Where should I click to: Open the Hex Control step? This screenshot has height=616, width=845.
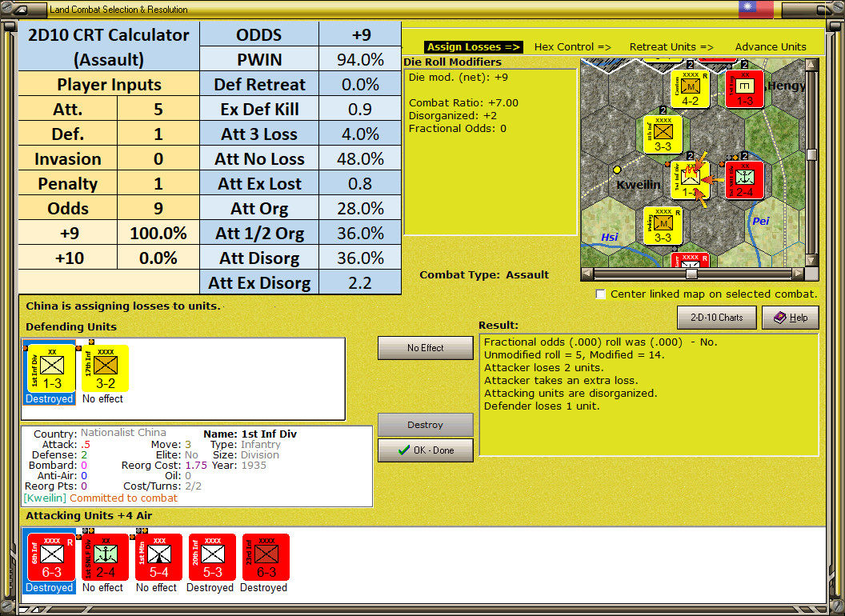coord(572,47)
